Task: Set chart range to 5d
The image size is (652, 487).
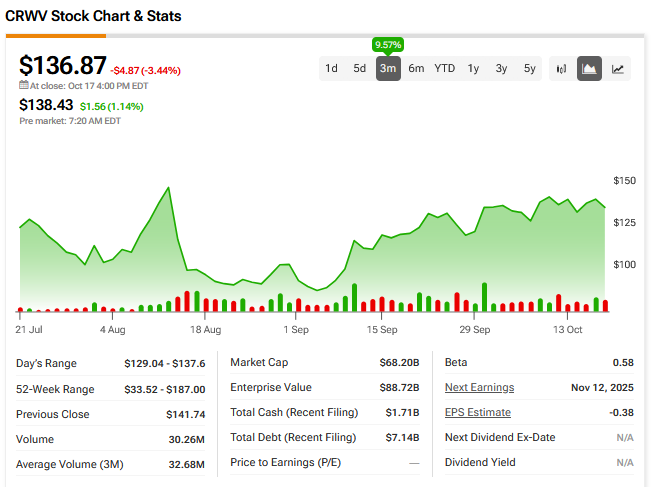Action: click(x=359, y=69)
